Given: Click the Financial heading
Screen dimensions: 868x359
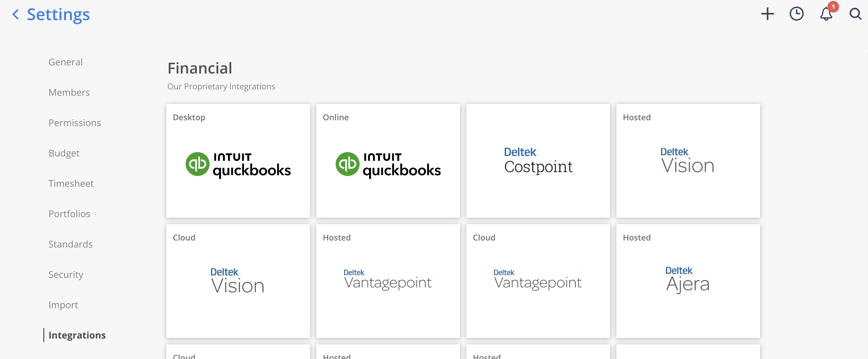Looking at the screenshot, I should click(200, 68).
